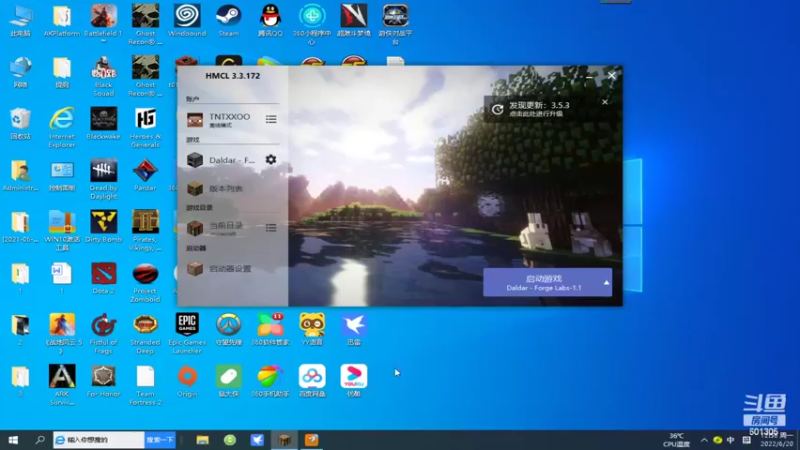
Task: Select the Windbound desktop icon
Action: point(187,21)
